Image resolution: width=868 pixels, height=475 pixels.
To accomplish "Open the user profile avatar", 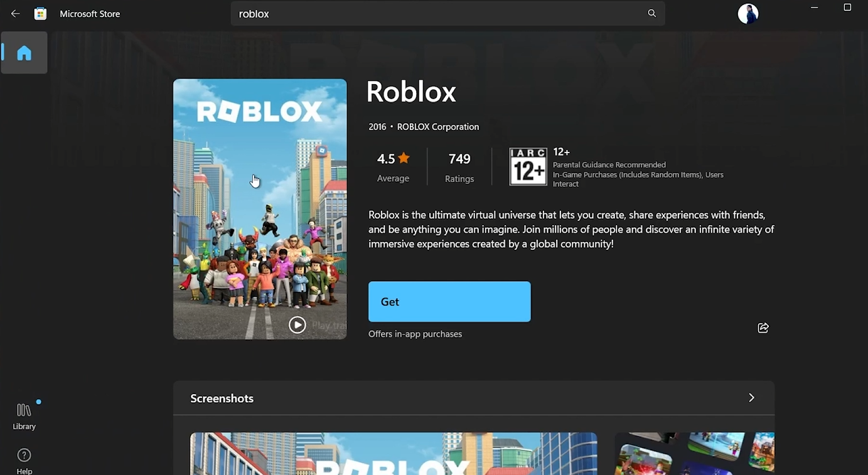I will click(748, 14).
